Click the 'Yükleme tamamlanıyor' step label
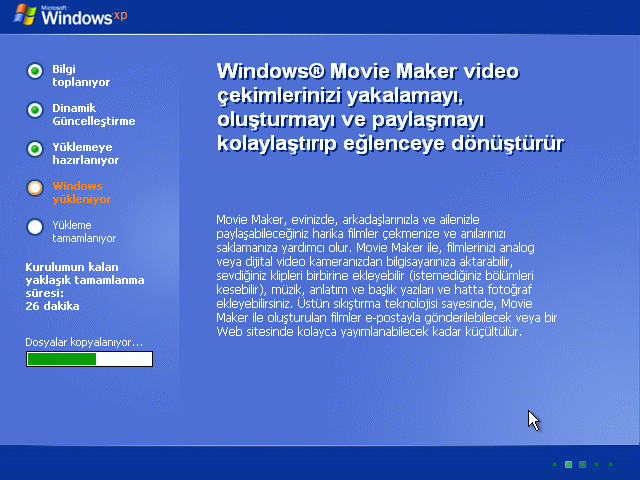This screenshot has height=480, width=640. point(84,232)
